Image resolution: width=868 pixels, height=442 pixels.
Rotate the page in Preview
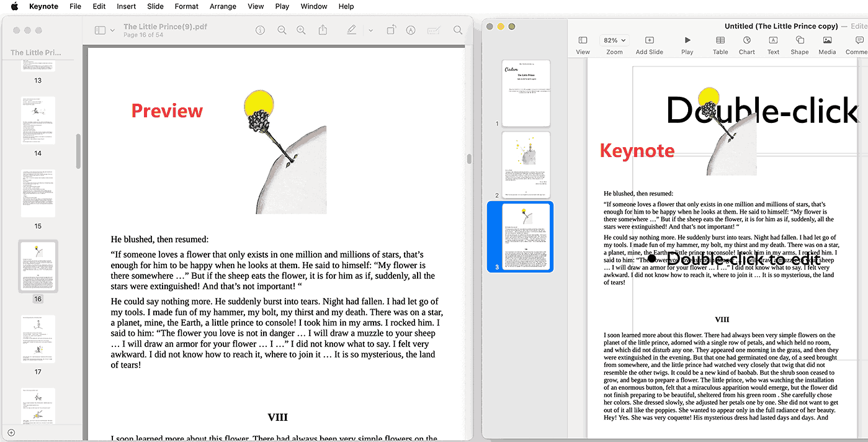pos(391,30)
